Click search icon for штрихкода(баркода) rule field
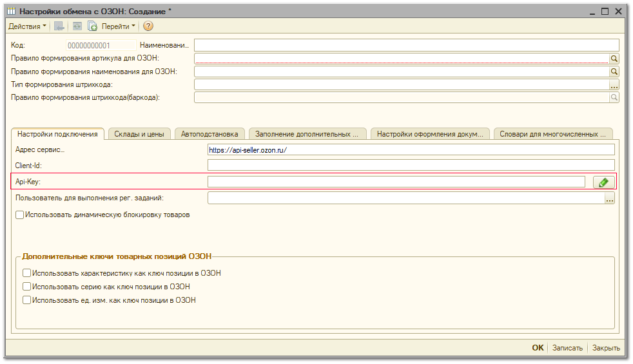The height and width of the screenshot is (364, 633). [614, 97]
